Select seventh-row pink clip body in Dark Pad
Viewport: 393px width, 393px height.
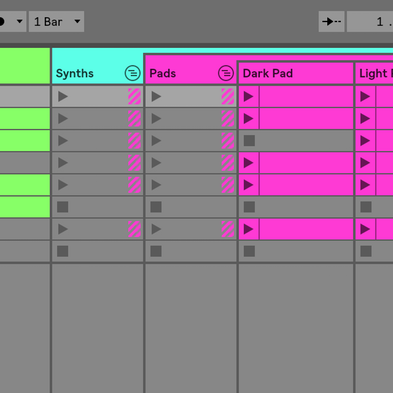306,229
